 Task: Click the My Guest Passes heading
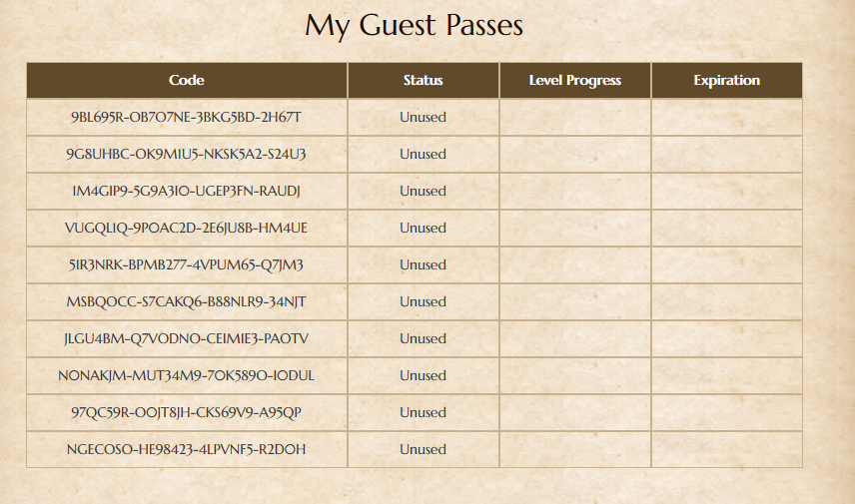[x=414, y=26]
